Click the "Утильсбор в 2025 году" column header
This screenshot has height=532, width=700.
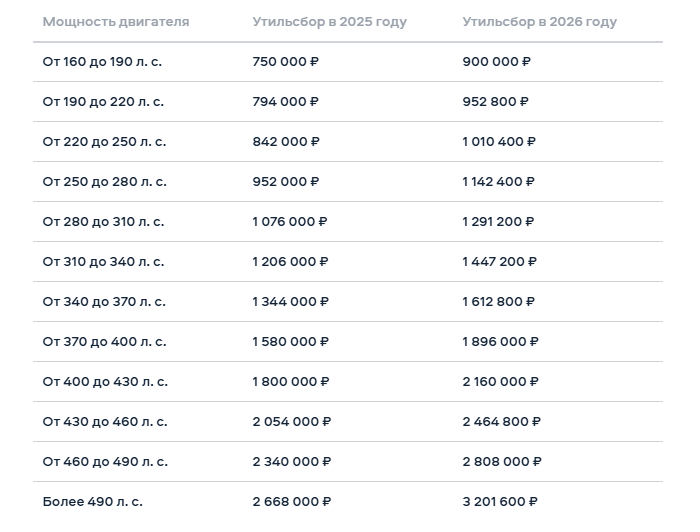[x=329, y=22]
